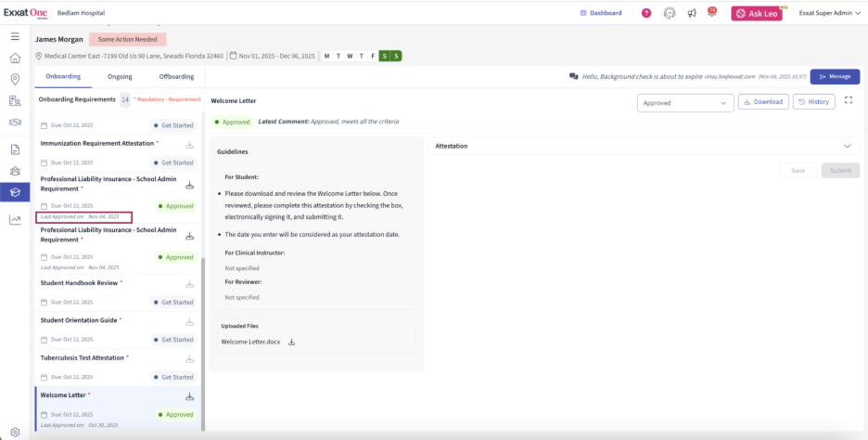Click the requirements list vertical scrollbar
868x440 pixels.
202,343
